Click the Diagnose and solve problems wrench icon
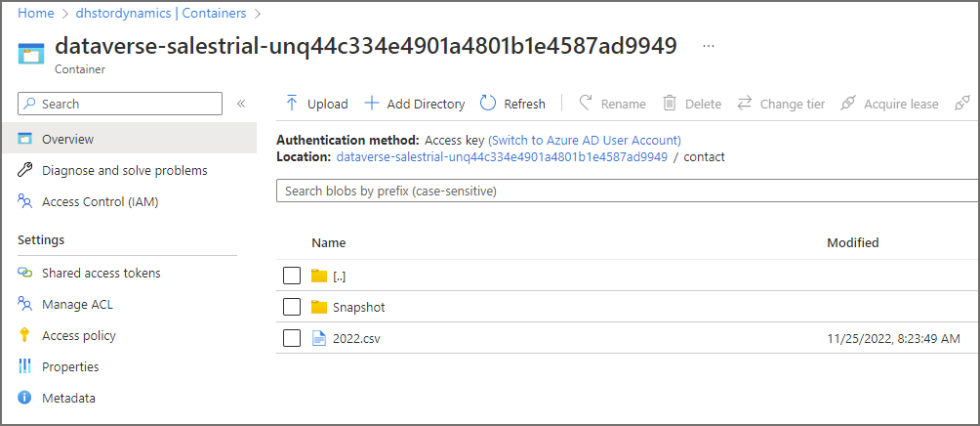Image resolution: width=980 pixels, height=426 pixels. click(x=24, y=170)
